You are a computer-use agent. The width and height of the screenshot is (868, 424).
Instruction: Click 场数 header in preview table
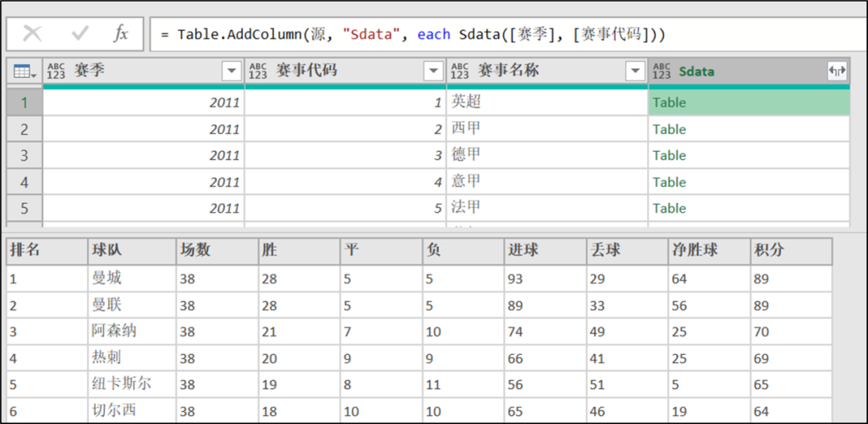pyautogui.click(x=217, y=251)
